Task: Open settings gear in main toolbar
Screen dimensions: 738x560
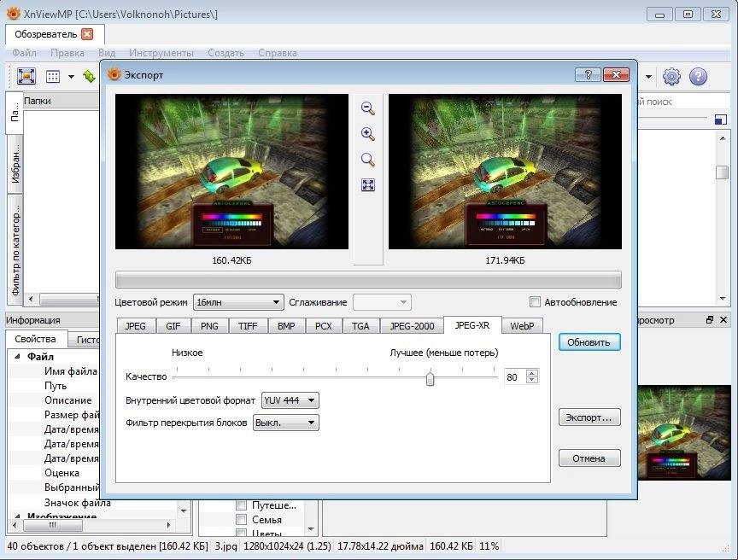Action: coord(671,76)
